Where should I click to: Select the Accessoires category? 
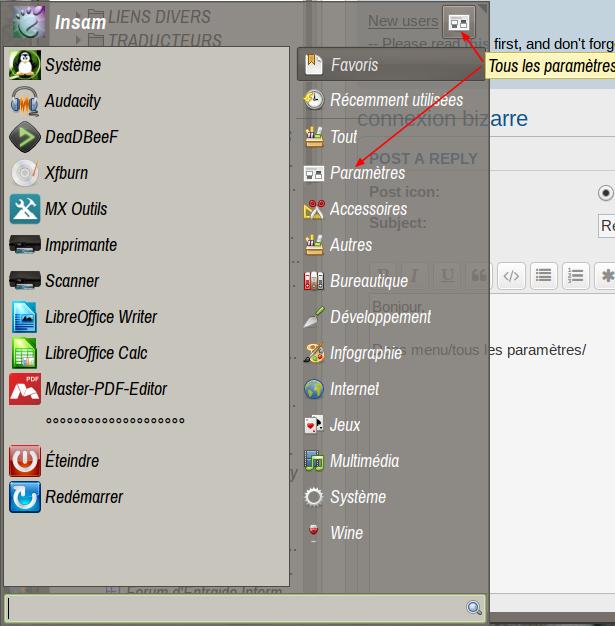click(x=391, y=209)
